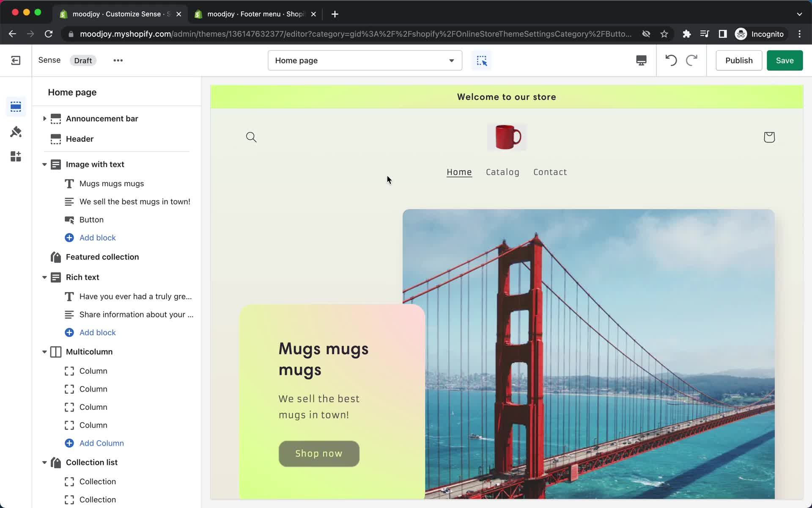Image resolution: width=812 pixels, height=508 pixels.
Task: Click the desktop preview icon
Action: tap(641, 60)
